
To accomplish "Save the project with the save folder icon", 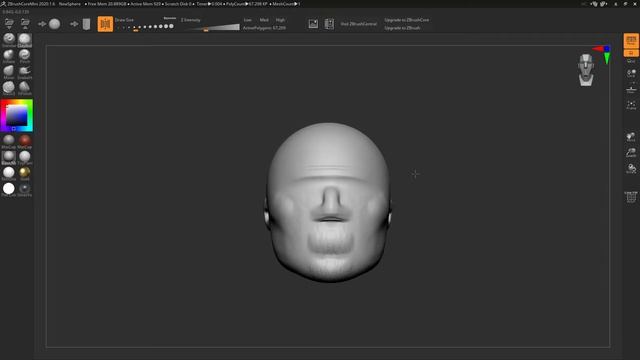I will click(25, 23).
